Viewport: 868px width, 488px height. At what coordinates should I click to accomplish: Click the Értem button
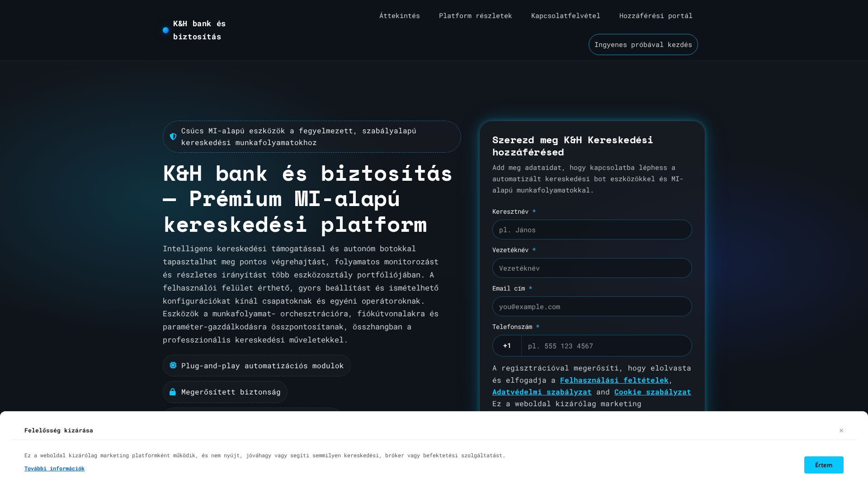824,465
